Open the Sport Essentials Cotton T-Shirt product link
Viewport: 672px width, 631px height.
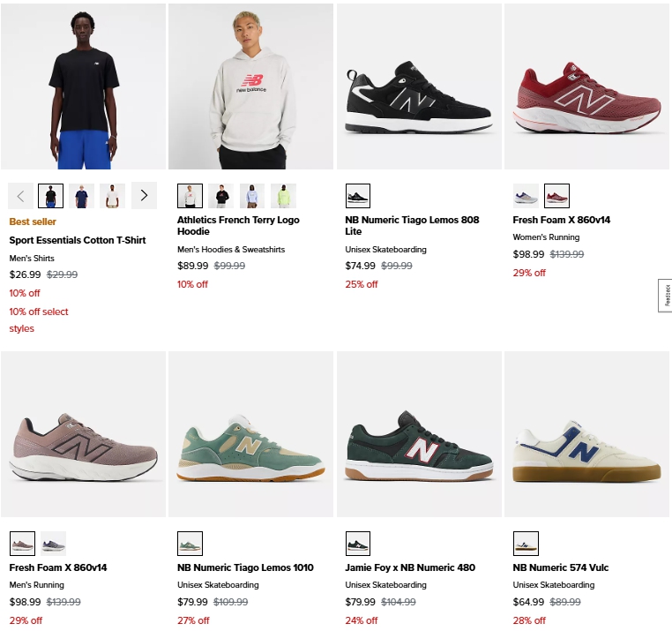(78, 240)
